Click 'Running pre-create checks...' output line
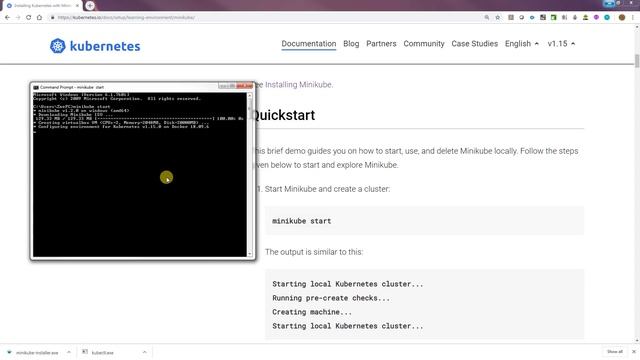640x360 pixels. pyautogui.click(x=331, y=298)
